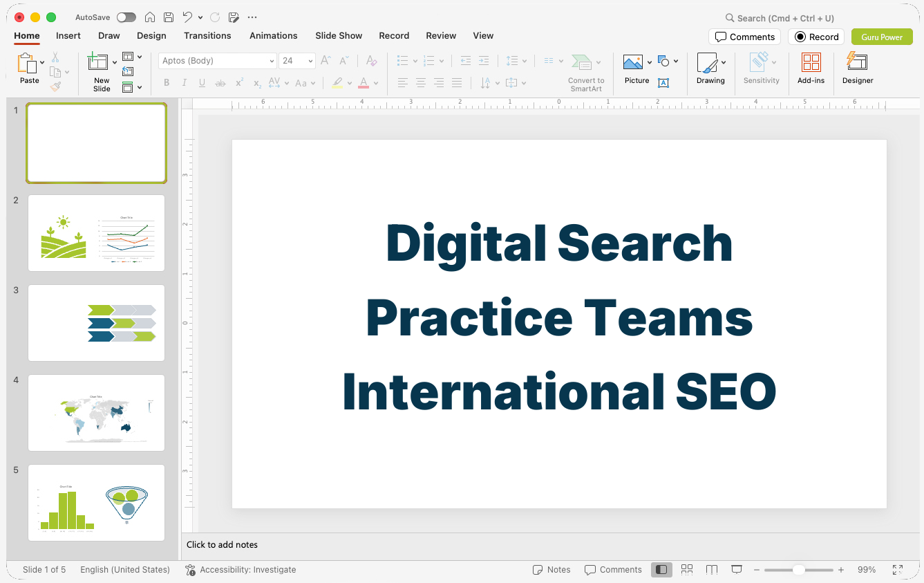Image resolution: width=924 pixels, height=583 pixels.
Task: Open the Section dropdown
Action: pyautogui.click(x=132, y=87)
